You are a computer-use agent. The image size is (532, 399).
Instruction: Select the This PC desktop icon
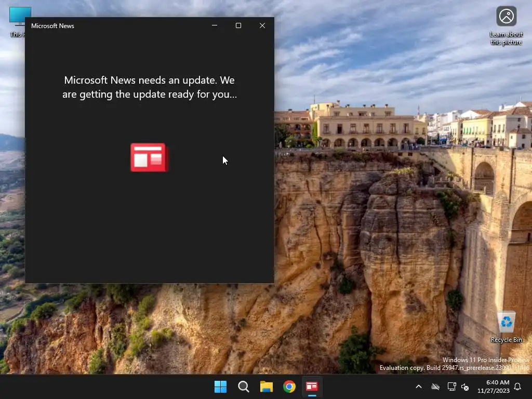[x=18, y=21]
